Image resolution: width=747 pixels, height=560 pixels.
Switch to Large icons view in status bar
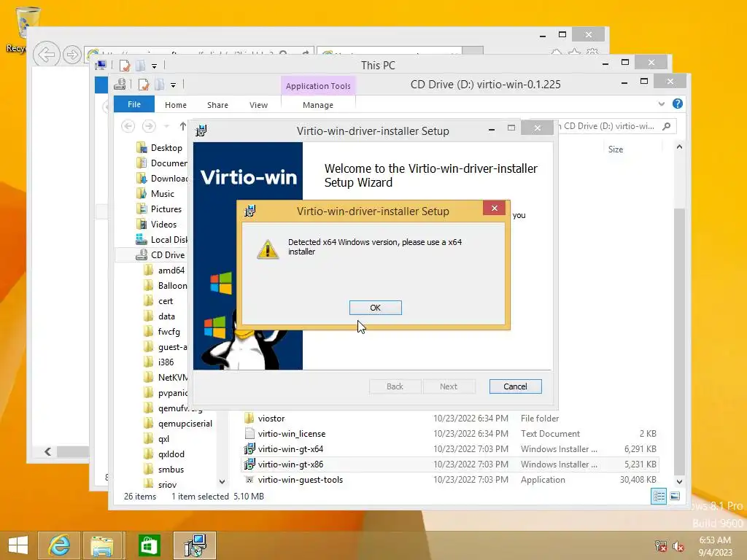point(675,496)
